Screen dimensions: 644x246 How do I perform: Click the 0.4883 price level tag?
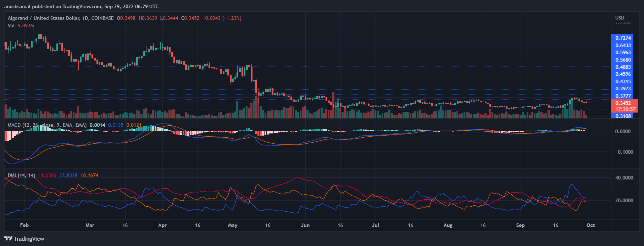623,67
